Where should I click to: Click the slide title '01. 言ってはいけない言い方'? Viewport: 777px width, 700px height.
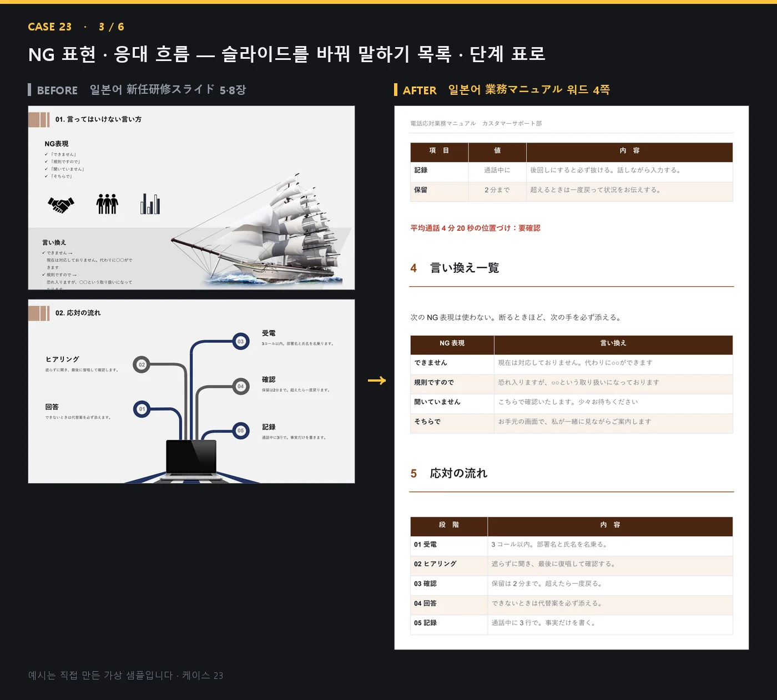click(x=98, y=119)
